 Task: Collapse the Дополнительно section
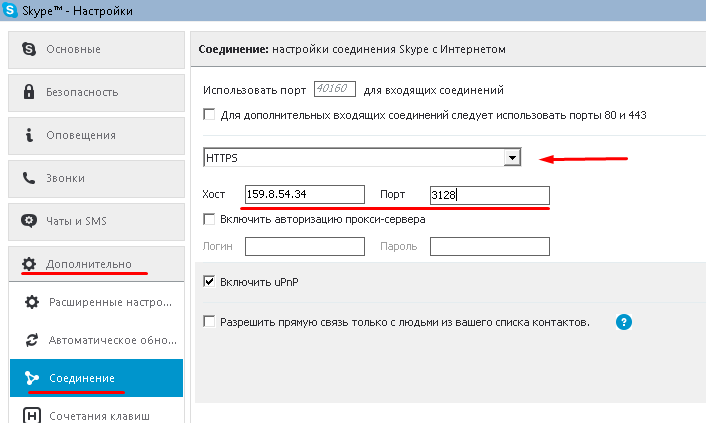(x=96, y=264)
